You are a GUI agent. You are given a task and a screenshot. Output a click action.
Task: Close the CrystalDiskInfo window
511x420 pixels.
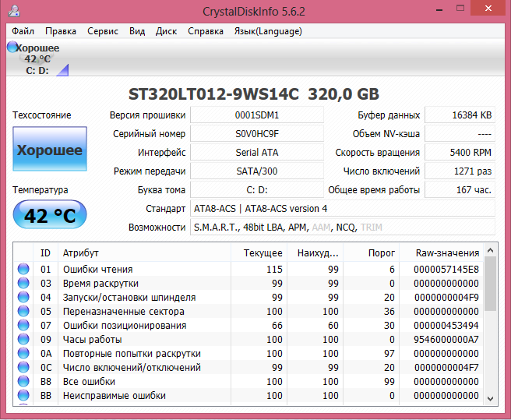point(488,9)
